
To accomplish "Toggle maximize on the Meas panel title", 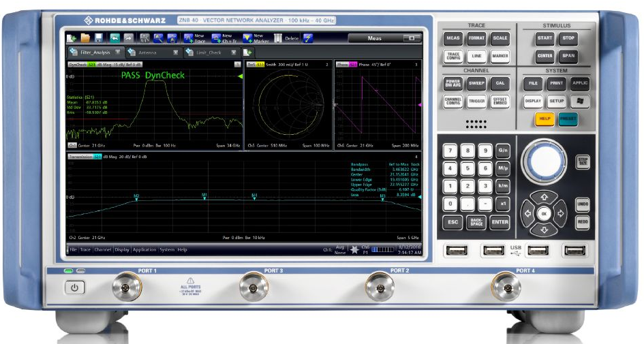I will coord(412,38).
